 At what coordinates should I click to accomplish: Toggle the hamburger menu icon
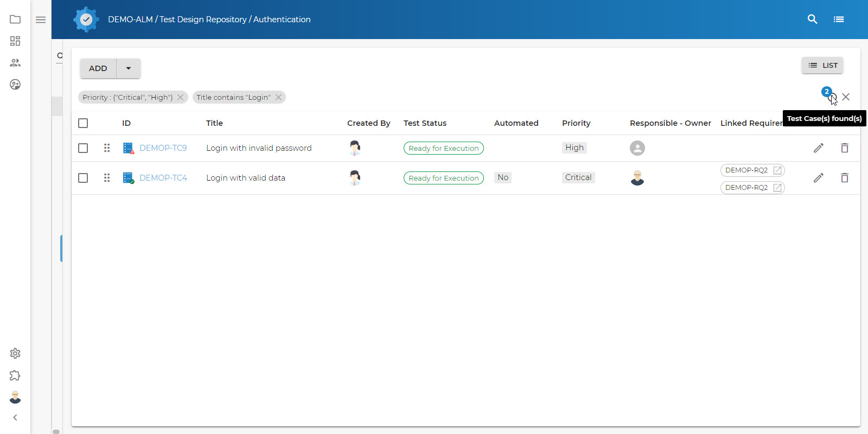click(x=41, y=20)
